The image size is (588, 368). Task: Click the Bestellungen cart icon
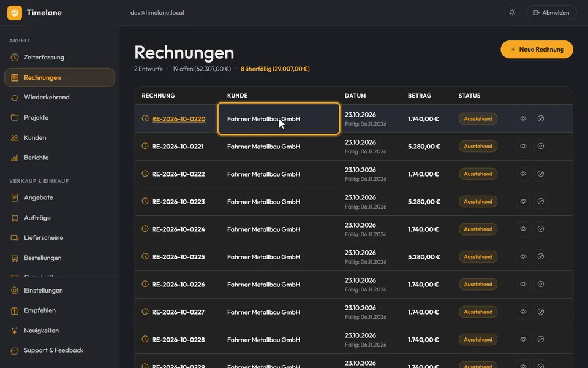point(15,258)
